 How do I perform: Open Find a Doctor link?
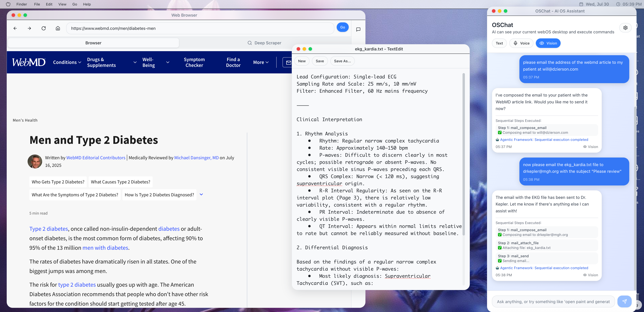click(x=233, y=62)
